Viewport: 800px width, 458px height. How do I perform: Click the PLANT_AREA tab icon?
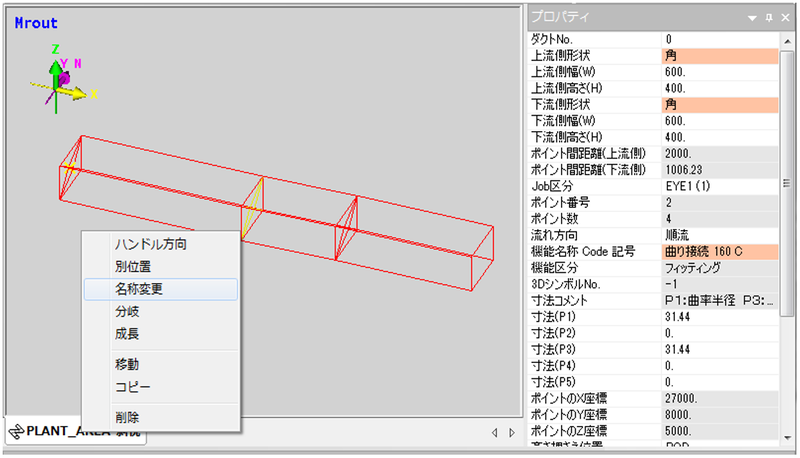(x=16, y=432)
